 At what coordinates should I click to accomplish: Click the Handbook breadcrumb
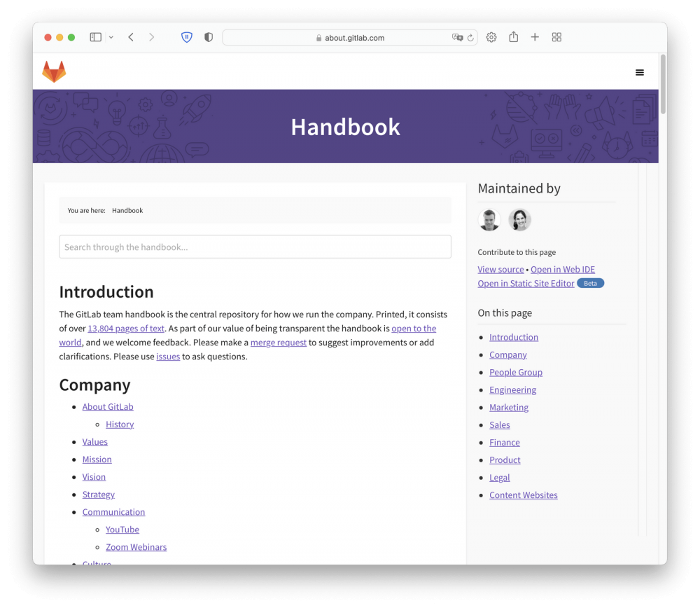coord(127,210)
